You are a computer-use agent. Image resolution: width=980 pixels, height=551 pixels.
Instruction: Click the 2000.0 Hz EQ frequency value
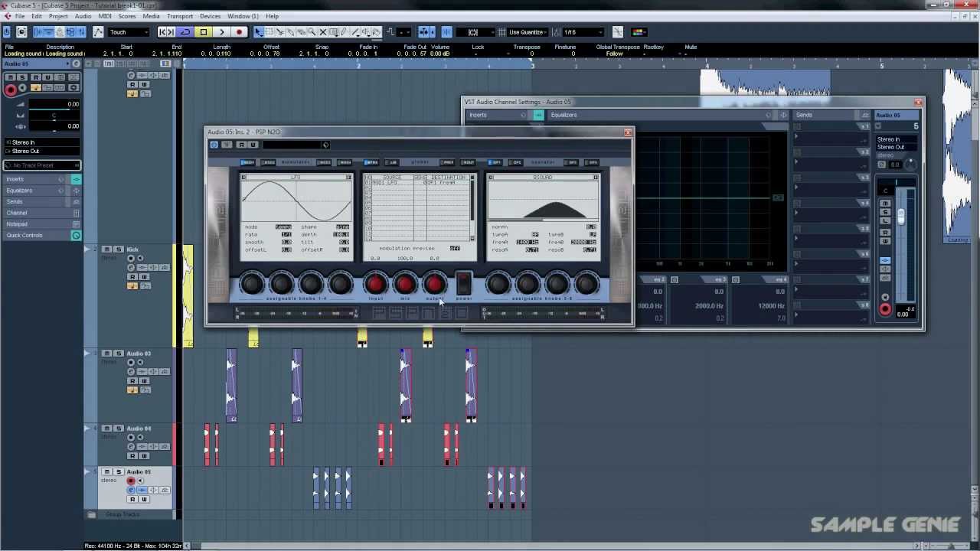click(x=709, y=306)
